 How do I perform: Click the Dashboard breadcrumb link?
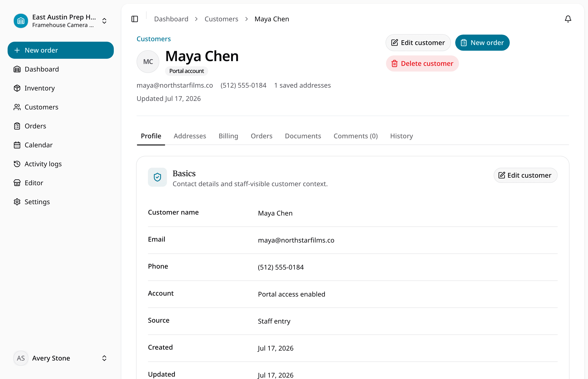171,19
